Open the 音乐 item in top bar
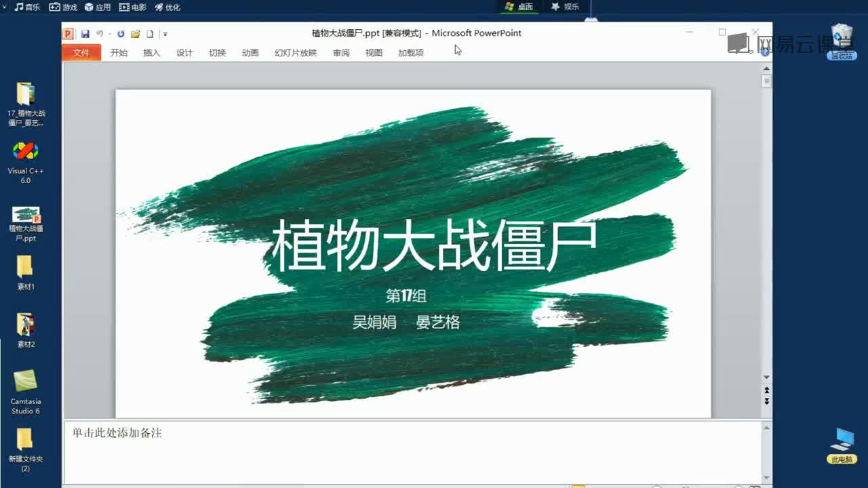This screenshot has height=488, width=868. pos(27,7)
